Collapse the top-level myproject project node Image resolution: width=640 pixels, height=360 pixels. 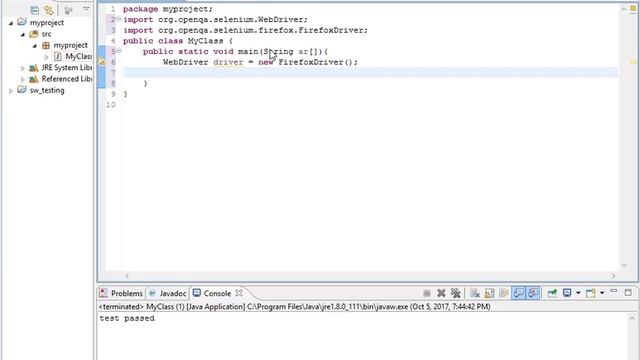pyautogui.click(x=11, y=23)
